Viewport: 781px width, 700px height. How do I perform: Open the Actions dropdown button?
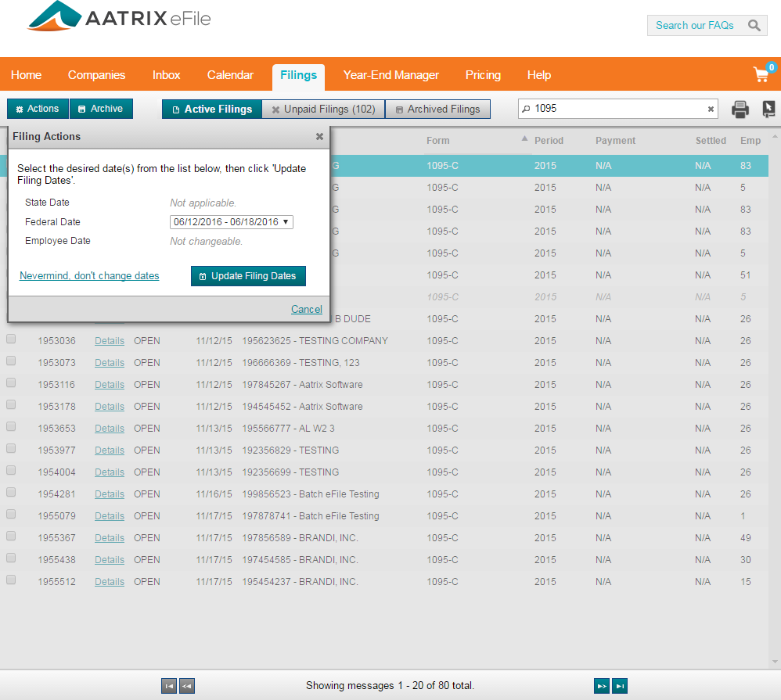pos(38,109)
